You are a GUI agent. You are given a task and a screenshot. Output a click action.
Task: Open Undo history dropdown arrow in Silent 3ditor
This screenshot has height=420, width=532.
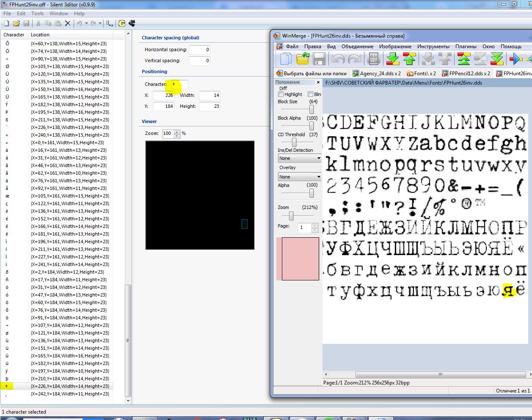click(86, 24)
